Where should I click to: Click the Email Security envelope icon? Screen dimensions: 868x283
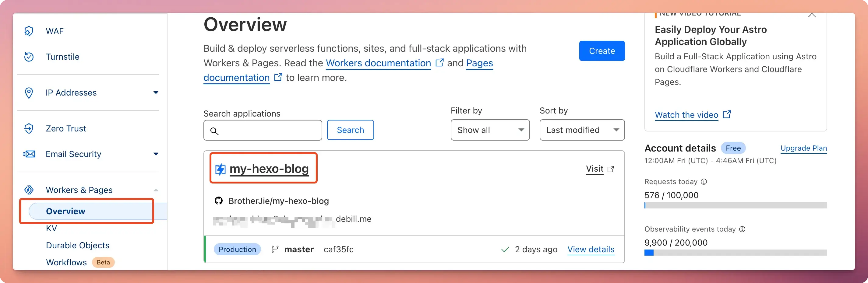[x=29, y=154]
